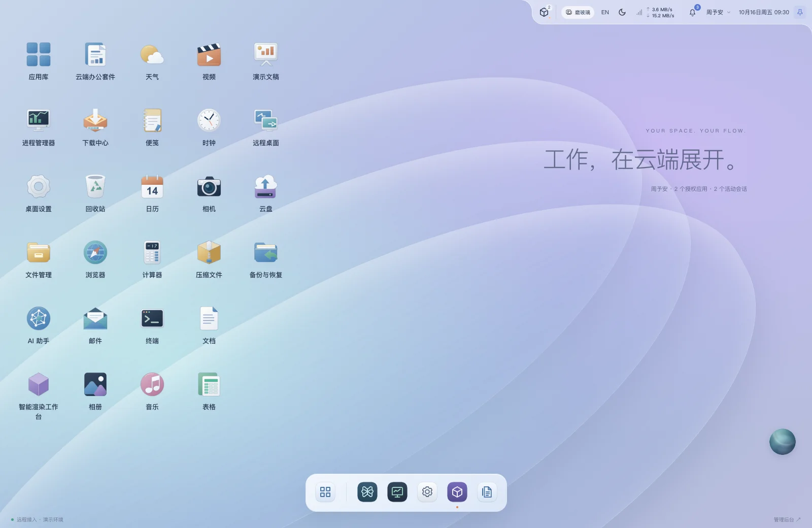Open the 计算器 calculator

152,259
